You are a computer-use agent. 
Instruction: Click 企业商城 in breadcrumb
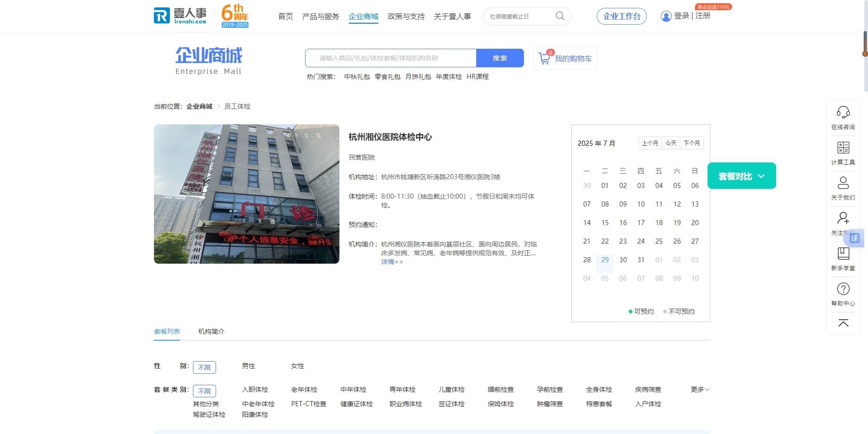coord(199,106)
